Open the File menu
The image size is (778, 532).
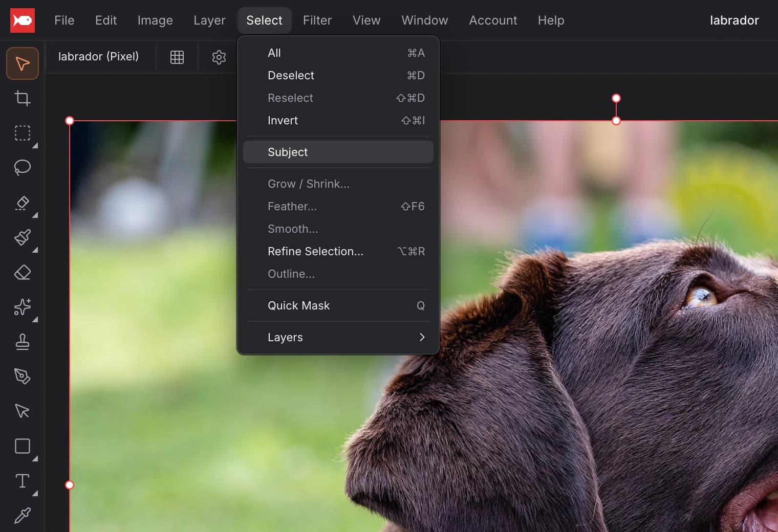[x=64, y=20]
